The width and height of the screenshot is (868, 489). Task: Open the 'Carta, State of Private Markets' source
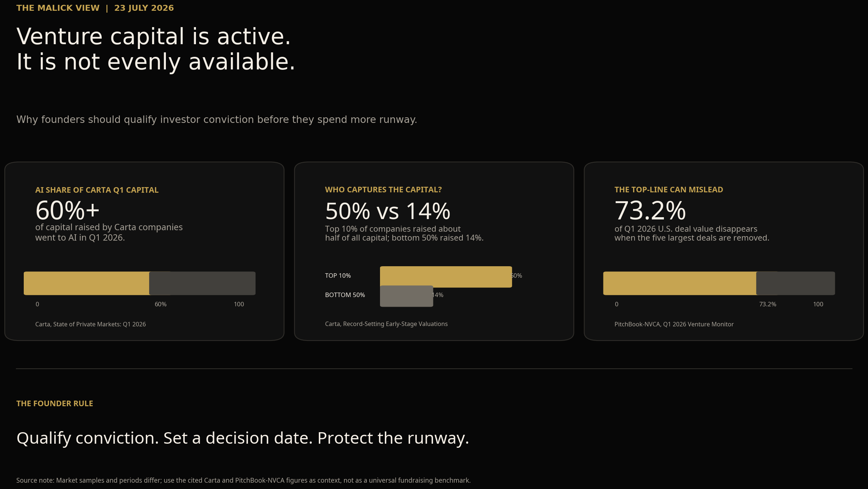(x=91, y=324)
